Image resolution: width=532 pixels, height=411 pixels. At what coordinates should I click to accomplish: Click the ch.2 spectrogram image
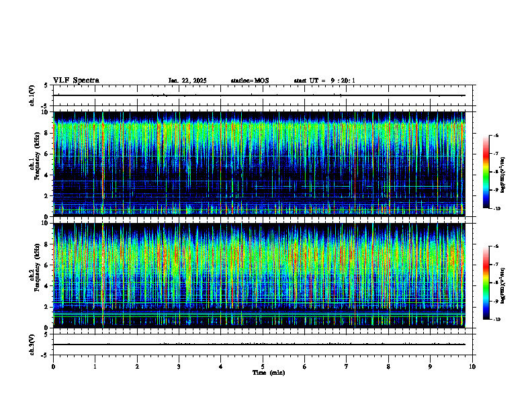pyautogui.click(x=259, y=275)
